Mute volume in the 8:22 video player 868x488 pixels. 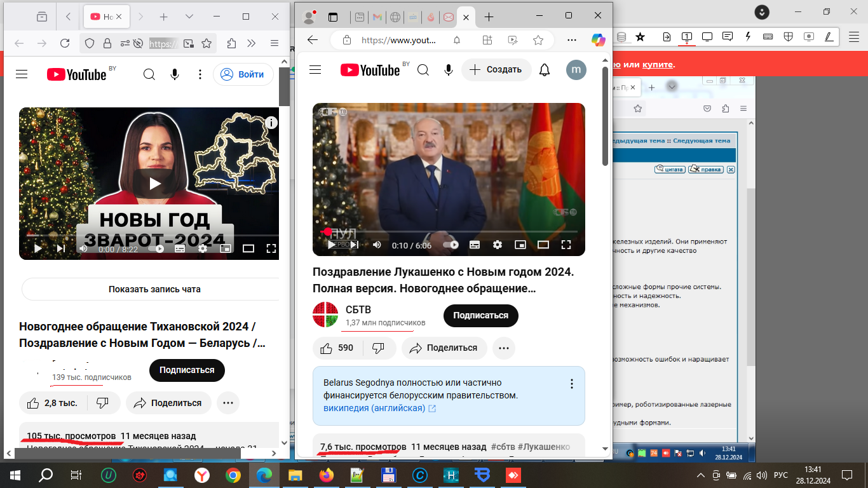83,248
